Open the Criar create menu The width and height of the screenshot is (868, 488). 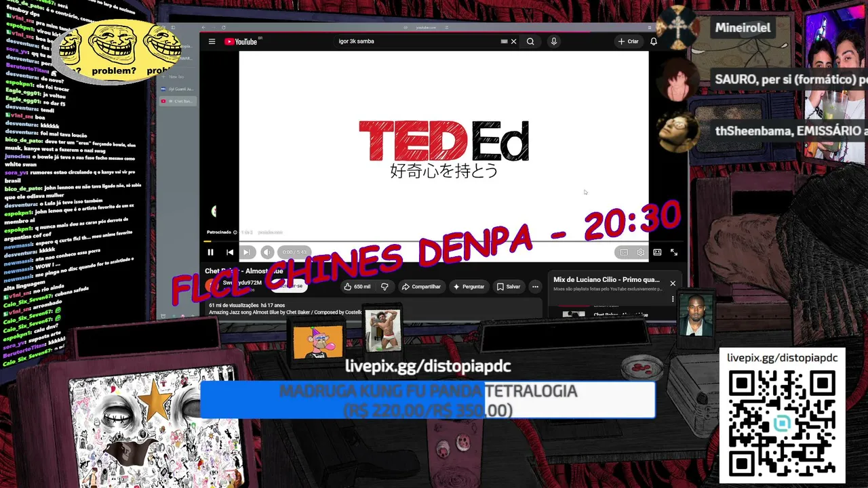coord(628,41)
